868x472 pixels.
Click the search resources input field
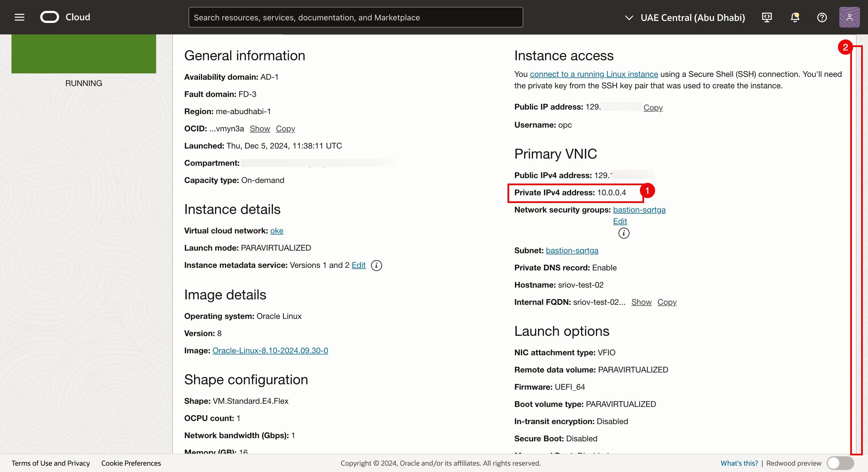click(355, 17)
